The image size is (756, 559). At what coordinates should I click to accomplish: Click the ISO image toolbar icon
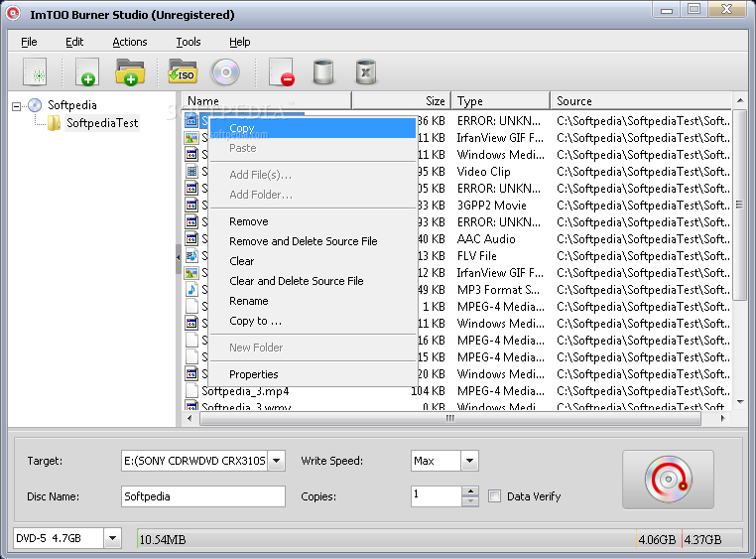pyautogui.click(x=183, y=72)
